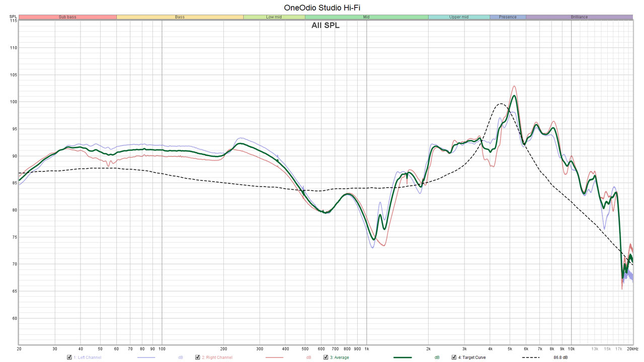Toggle the 4: Target Curve checkbox
The image size is (644, 362).
point(454,357)
